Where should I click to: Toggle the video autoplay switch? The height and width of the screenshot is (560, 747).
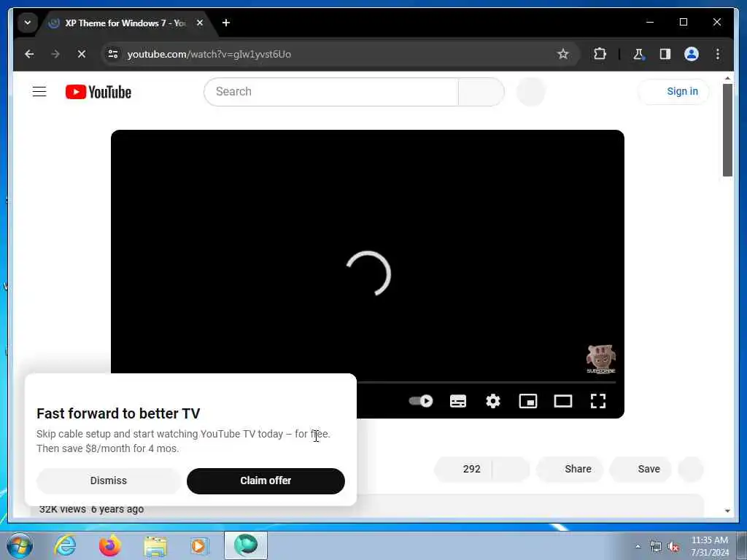point(421,401)
